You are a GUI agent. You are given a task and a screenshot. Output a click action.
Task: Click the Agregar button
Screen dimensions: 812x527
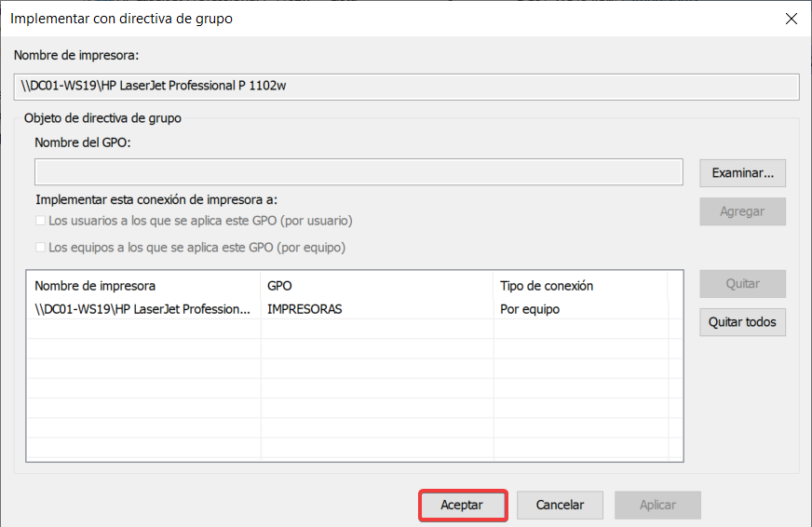742,211
